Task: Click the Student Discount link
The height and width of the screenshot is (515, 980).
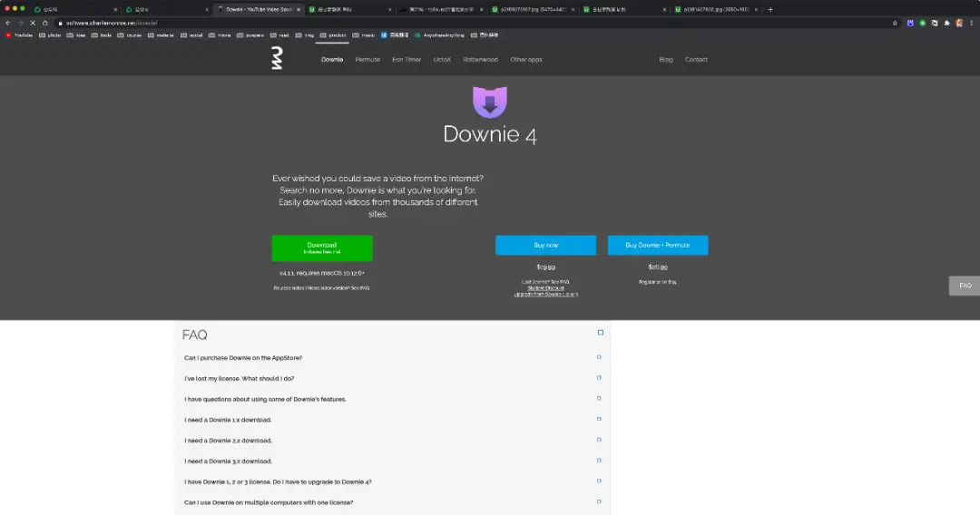Action: coord(545,287)
